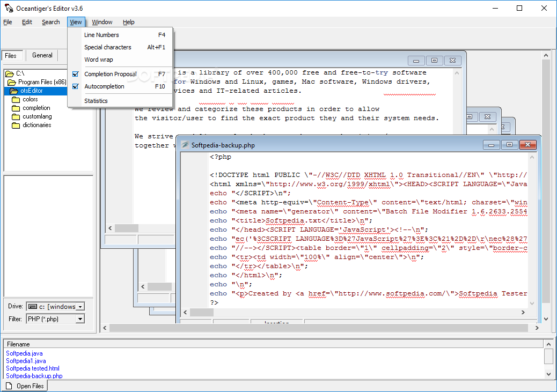
Task: Open the Search menu
Action: pos(51,22)
